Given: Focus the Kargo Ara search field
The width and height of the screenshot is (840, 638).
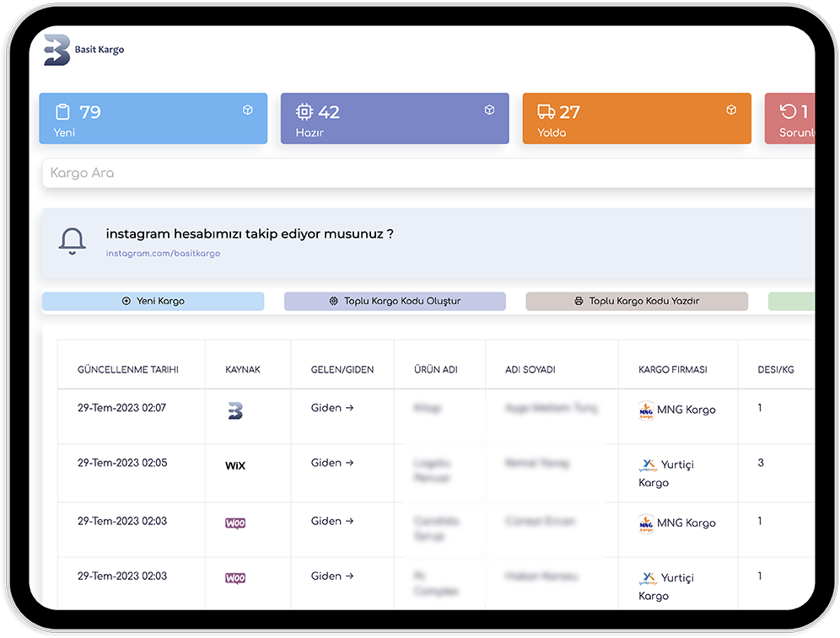Looking at the screenshot, I should [x=422, y=173].
